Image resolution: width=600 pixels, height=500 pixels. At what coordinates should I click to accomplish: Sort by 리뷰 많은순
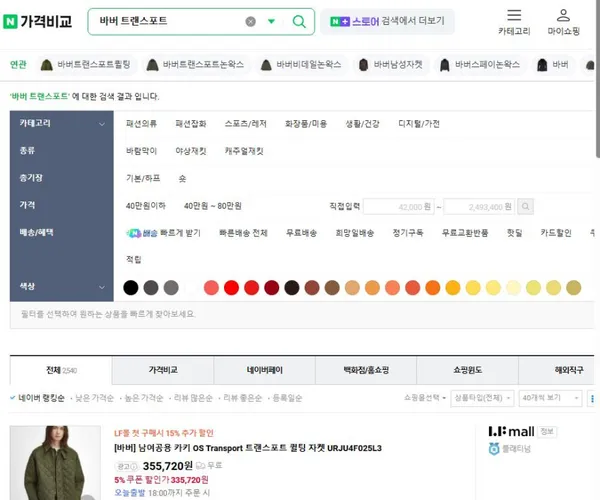coord(193,398)
